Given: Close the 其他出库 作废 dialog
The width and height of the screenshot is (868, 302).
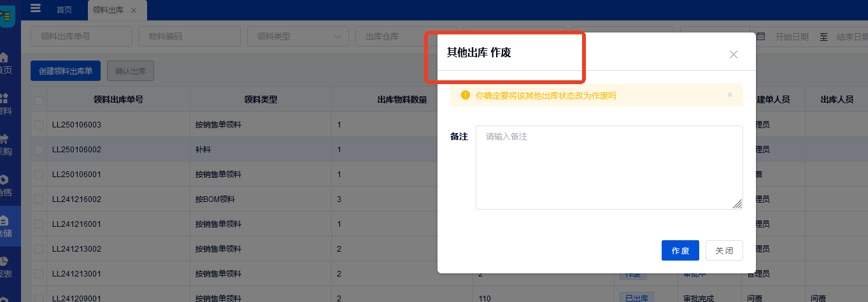Looking at the screenshot, I should 733,54.
